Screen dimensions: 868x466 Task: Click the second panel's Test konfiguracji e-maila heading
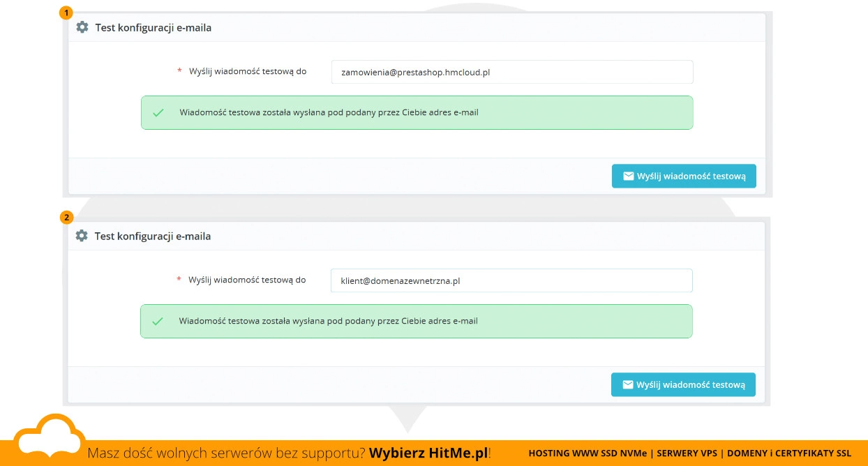click(153, 236)
